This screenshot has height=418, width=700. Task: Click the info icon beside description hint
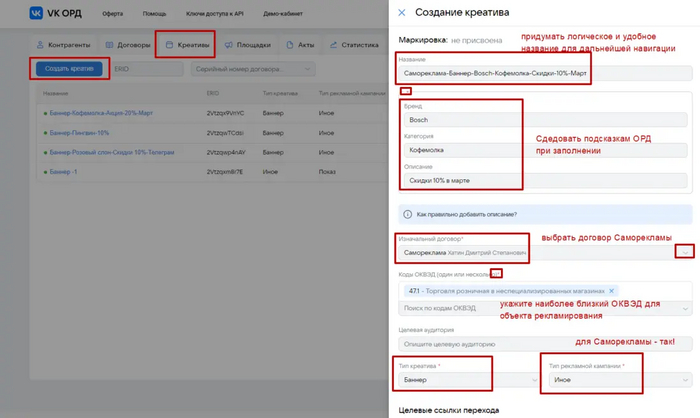[x=408, y=214]
